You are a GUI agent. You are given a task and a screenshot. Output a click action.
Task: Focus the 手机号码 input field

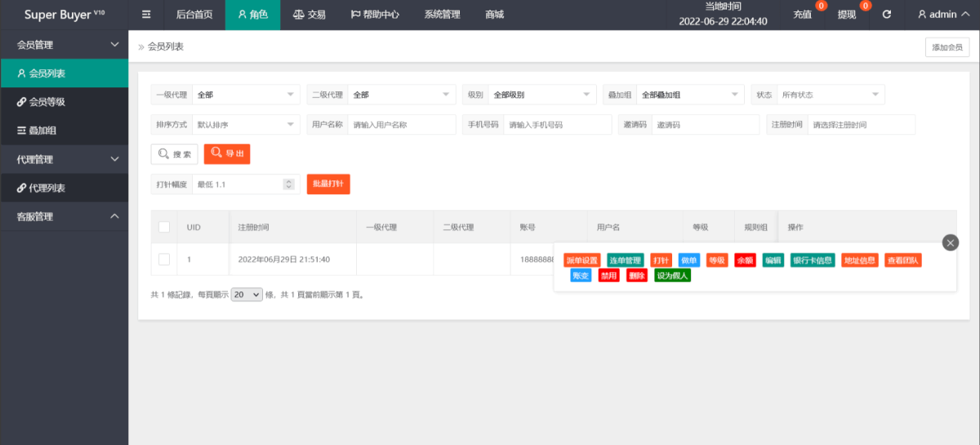558,125
